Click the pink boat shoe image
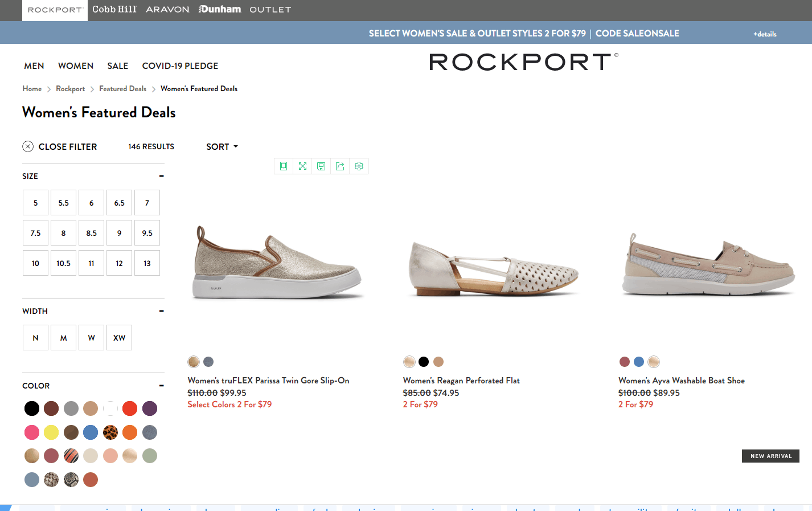This screenshot has width=812, height=511. pos(708,264)
